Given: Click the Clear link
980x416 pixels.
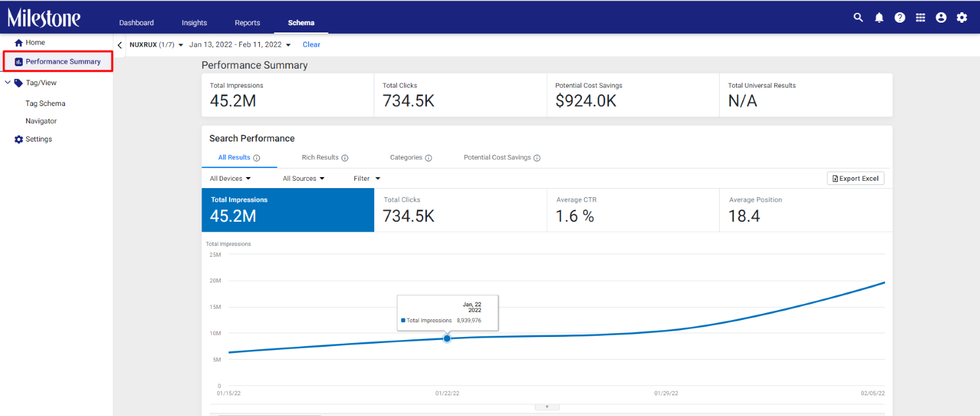Looking at the screenshot, I should pos(311,45).
